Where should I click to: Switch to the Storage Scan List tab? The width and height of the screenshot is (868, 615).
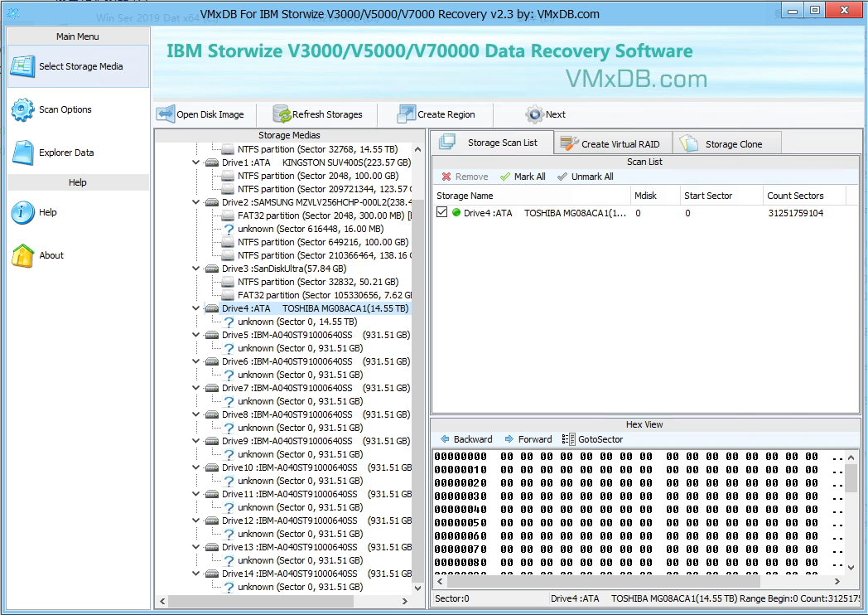493,143
